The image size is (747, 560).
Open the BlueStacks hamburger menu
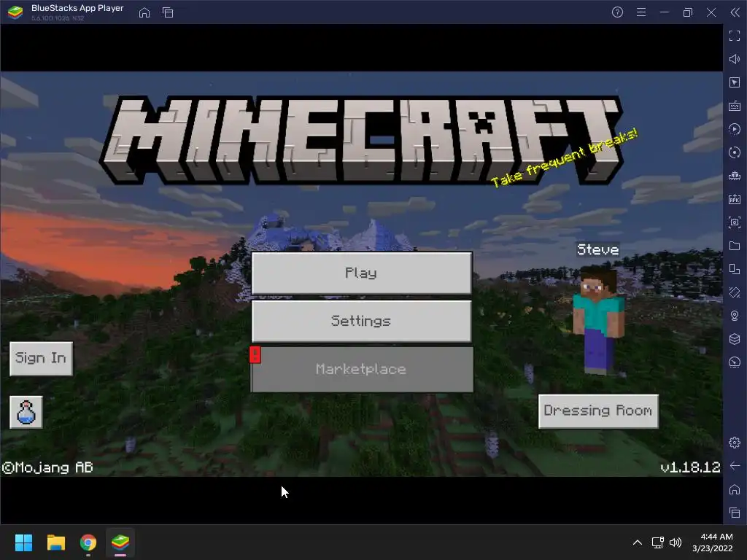(x=641, y=12)
